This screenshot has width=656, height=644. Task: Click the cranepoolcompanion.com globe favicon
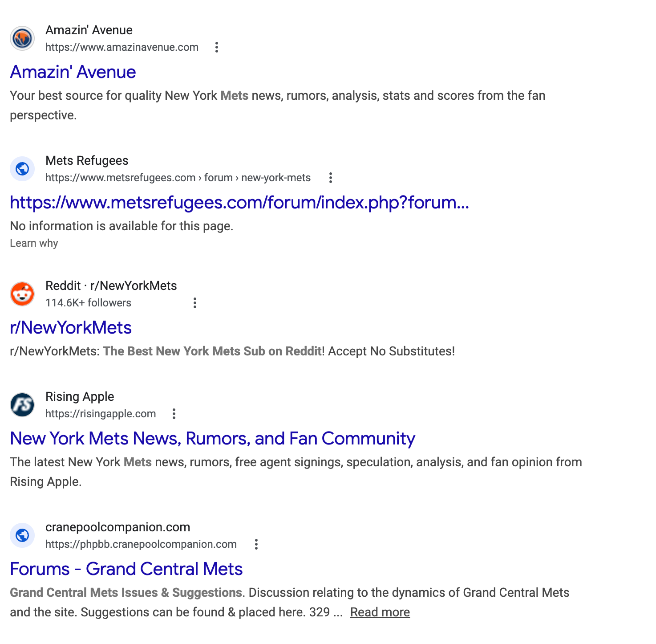point(22,535)
